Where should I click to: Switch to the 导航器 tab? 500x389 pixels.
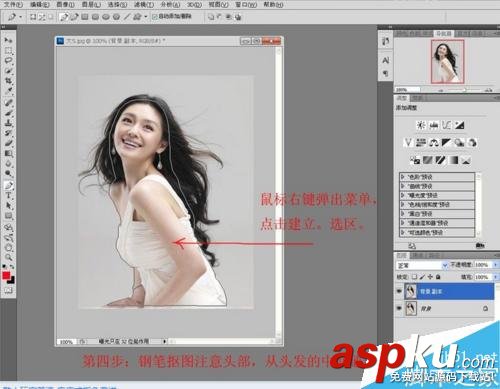click(x=443, y=34)
